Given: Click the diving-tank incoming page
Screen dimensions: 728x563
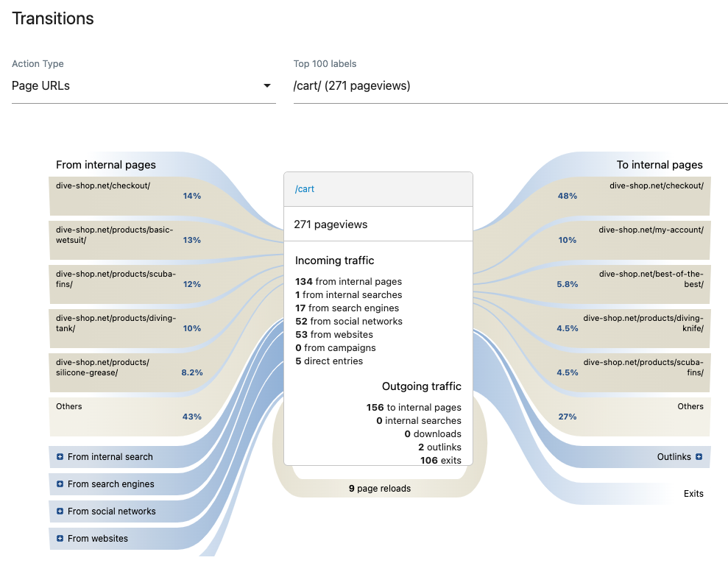Looking at the screenshot, I should click(125, 328).
